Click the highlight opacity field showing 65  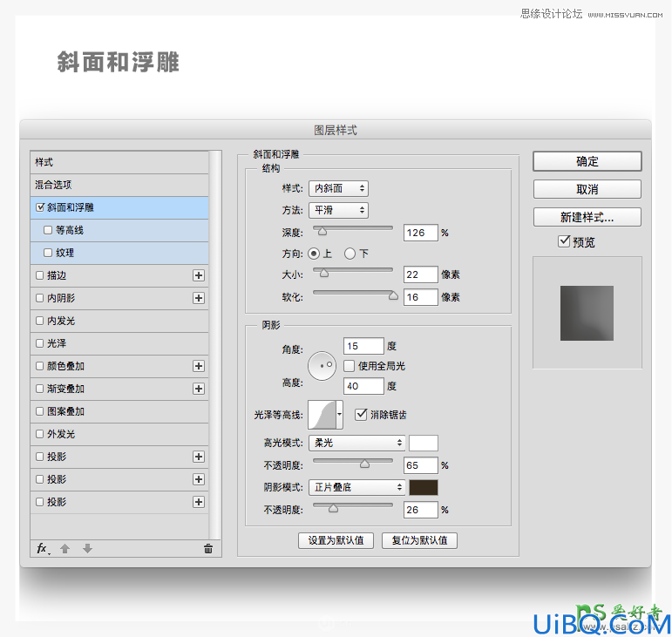[x=421, y=465]
